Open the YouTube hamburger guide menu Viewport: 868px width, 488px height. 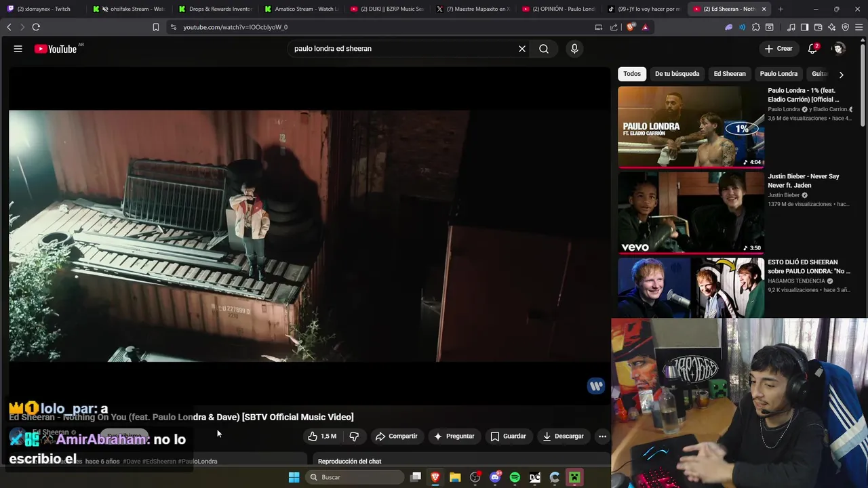(x=18, y=49)
